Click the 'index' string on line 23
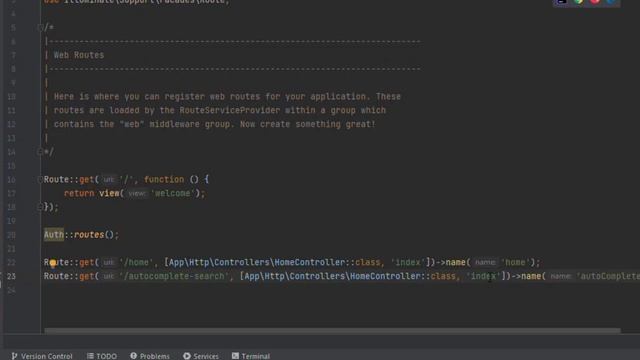This screenshot has height=360, width=640. tap(483, 276)
